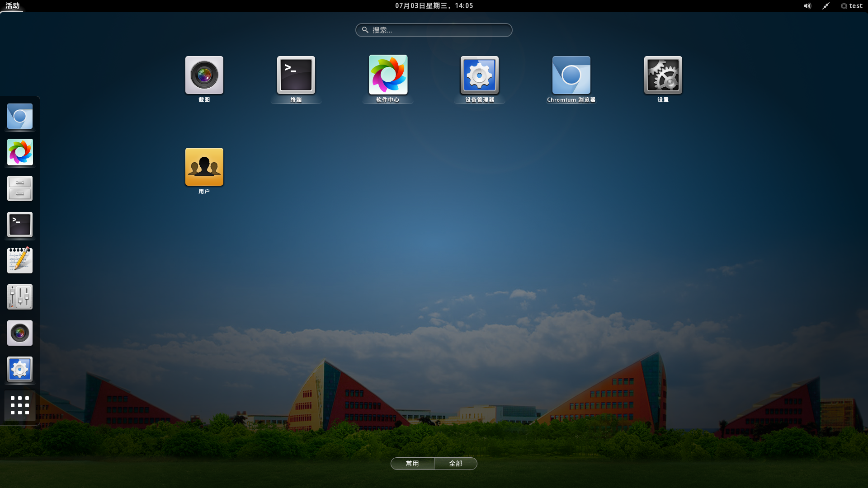Switch to the 全部 all apps tab
Image resolution: width=868 pixels, height=488 pixels.
coord(456,464)
